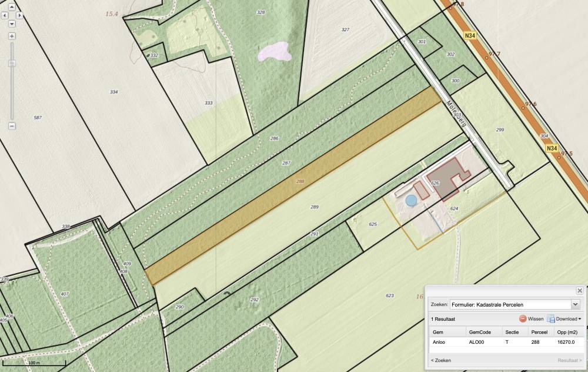588x372 pixels.
Task: Click the 'Resultaat >' link
Action: pyautogui.click(x=569, y=360)
